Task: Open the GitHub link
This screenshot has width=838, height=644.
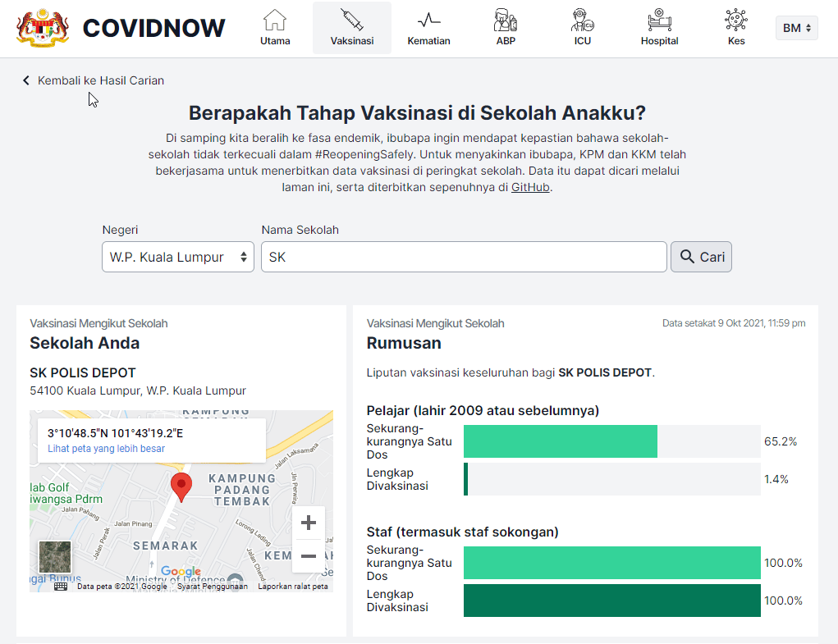Action: (529, 186)
